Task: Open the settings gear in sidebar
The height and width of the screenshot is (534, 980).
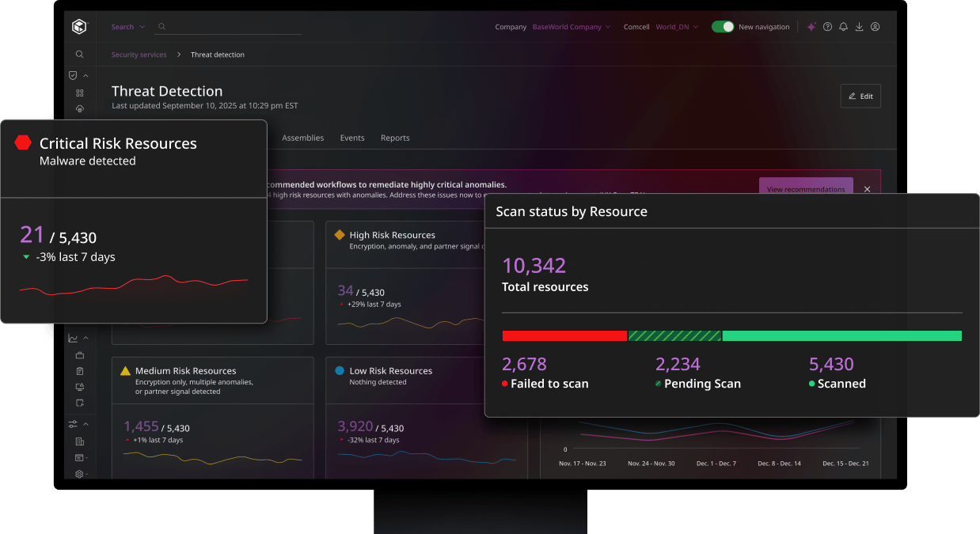Action: (79, 474)
